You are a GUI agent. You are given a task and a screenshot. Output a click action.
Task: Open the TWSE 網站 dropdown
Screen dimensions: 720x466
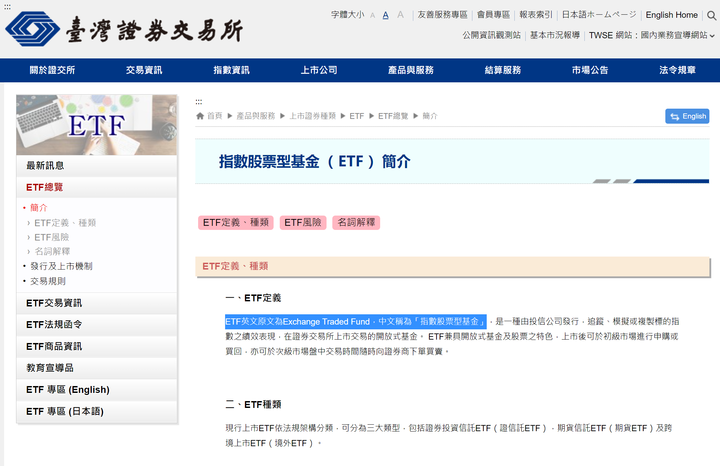pyautogui.click(x=652, y=35)
